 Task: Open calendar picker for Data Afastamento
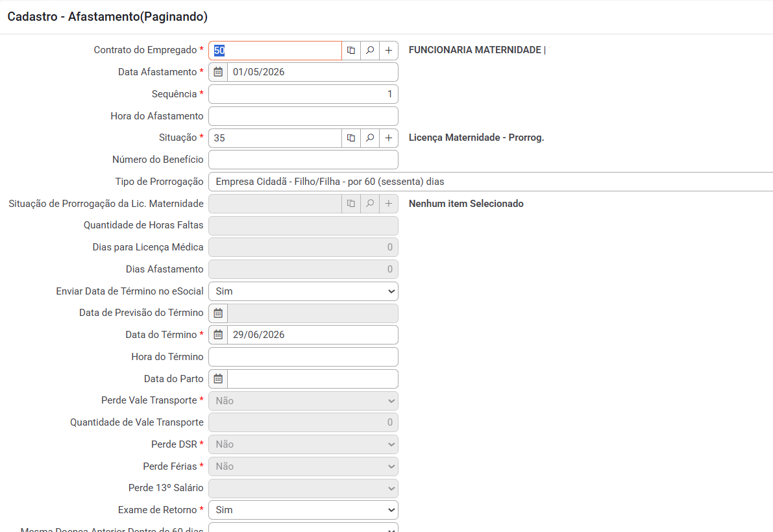218,72
